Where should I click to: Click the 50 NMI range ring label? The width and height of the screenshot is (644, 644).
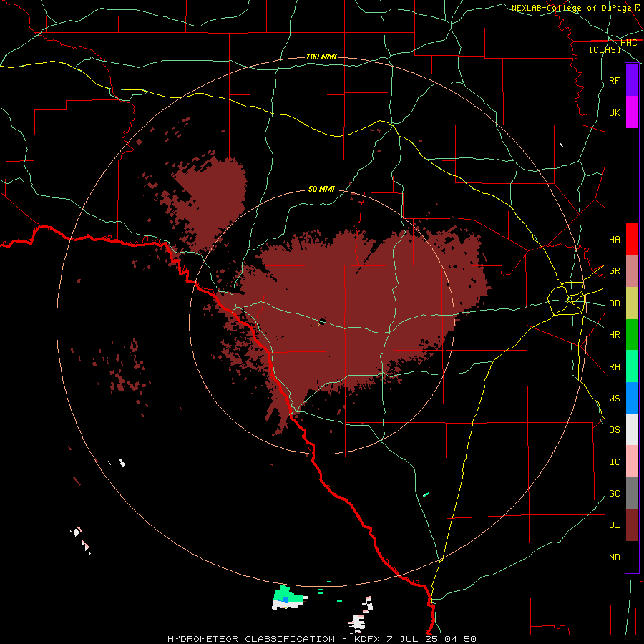(x=321, y=189)
